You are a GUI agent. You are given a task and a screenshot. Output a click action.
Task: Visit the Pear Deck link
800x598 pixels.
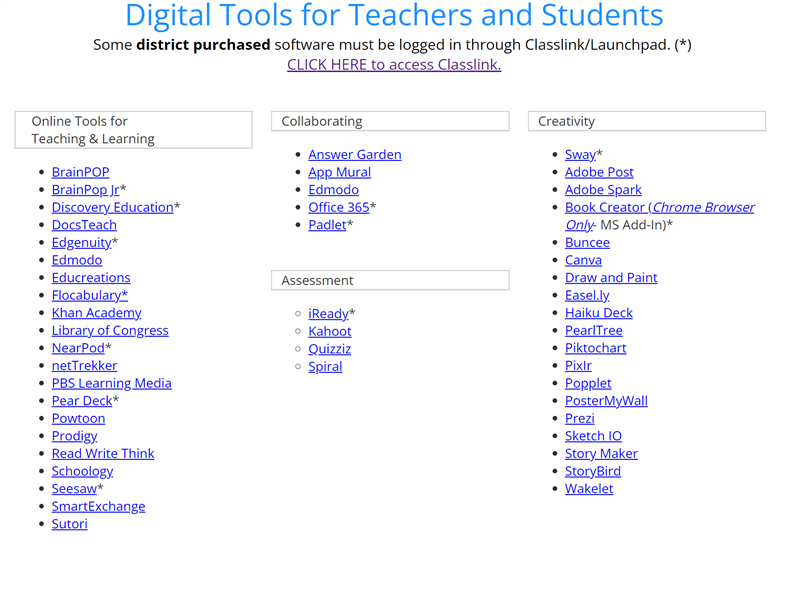82,401
